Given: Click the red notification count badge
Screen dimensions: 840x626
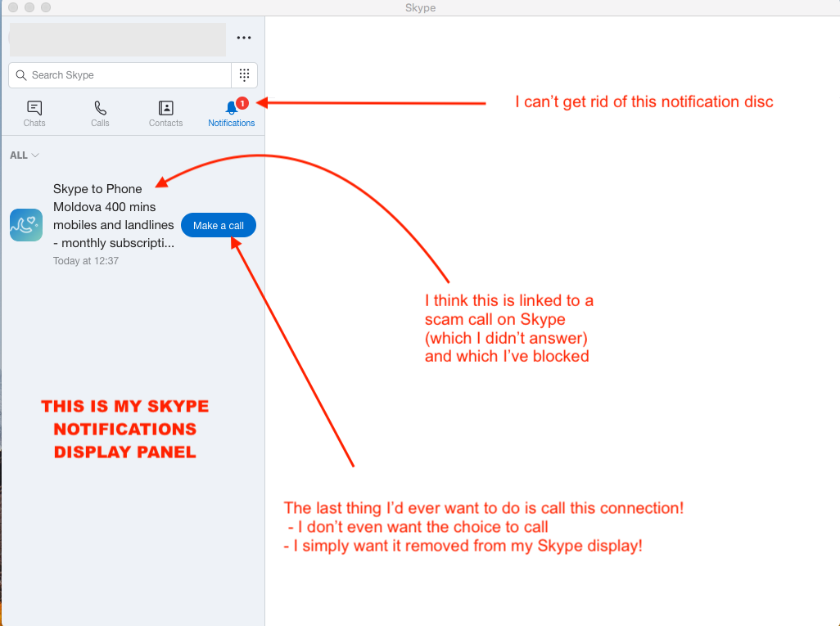Looking at the screenshot, I should (x=242, y=103).
